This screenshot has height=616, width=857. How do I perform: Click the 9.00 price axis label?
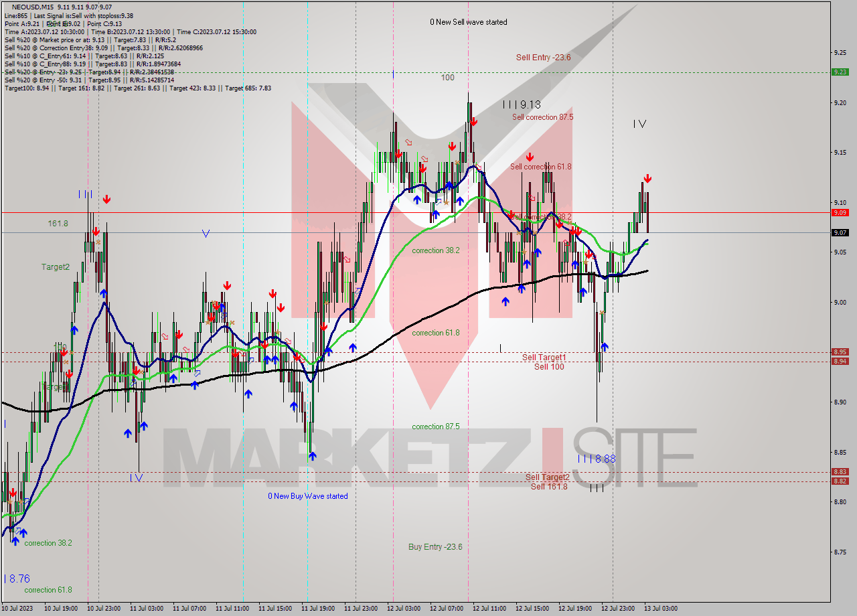pyautogui.click(x=841, y=302)
